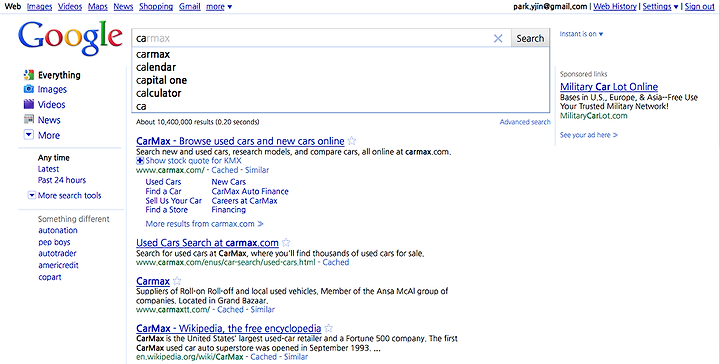This screenshot has width=720, height=364.
Task: Open Images in the top navigation bar
Action: coord(39,6)
